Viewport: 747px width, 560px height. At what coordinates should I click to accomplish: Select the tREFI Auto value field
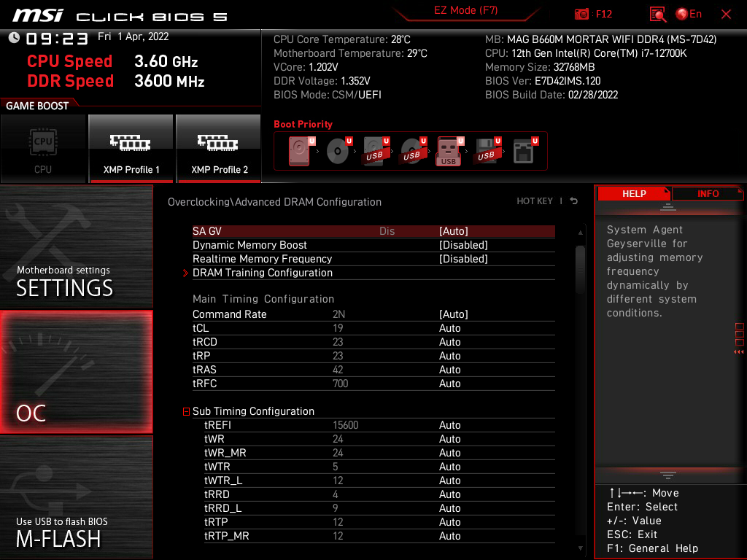point(449,425)
